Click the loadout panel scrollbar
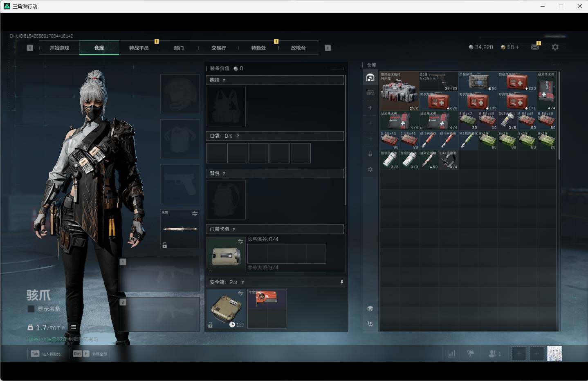588x381 pixels. [346, 140]
